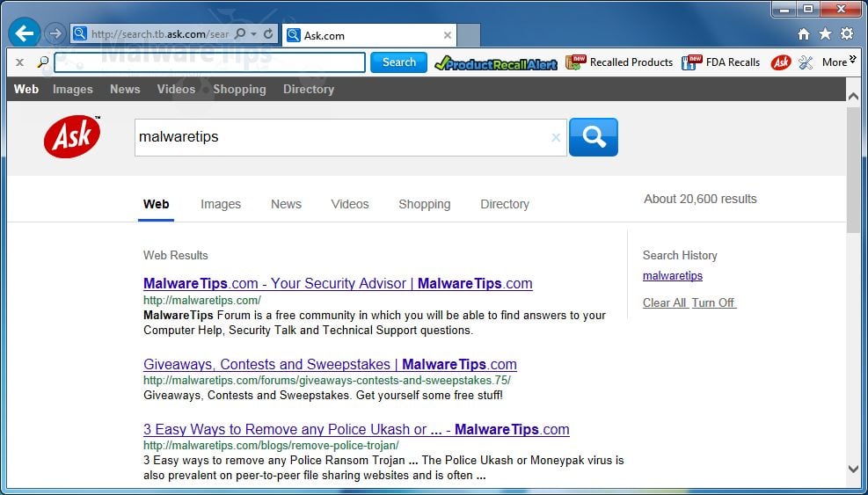Open MalwareTips.com Your Security Advisor result
Image resolution: width=868 pixels, height=495 pixels.
pos(338,283)
